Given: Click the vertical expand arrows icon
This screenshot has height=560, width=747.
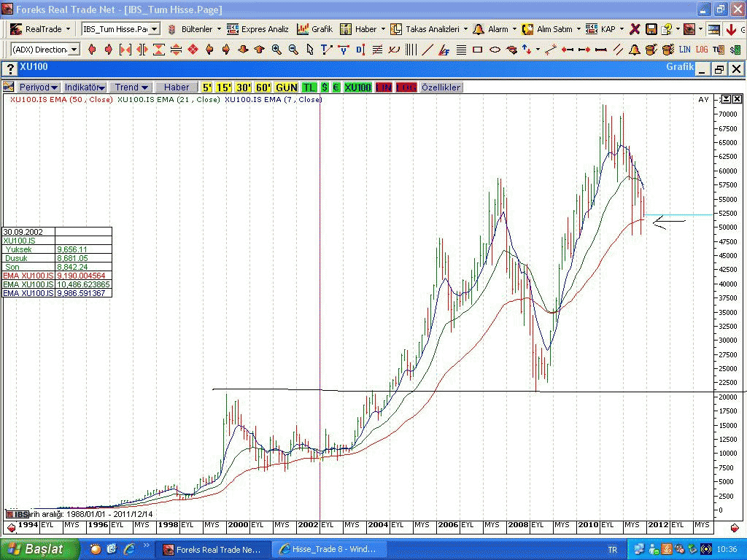Looking at the screenshot, I should click(176, 50).
